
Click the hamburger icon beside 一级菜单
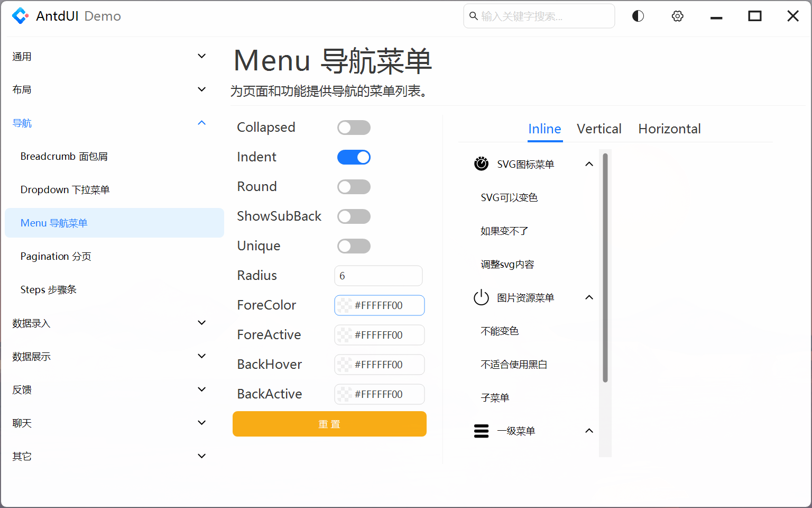point(482,431)
